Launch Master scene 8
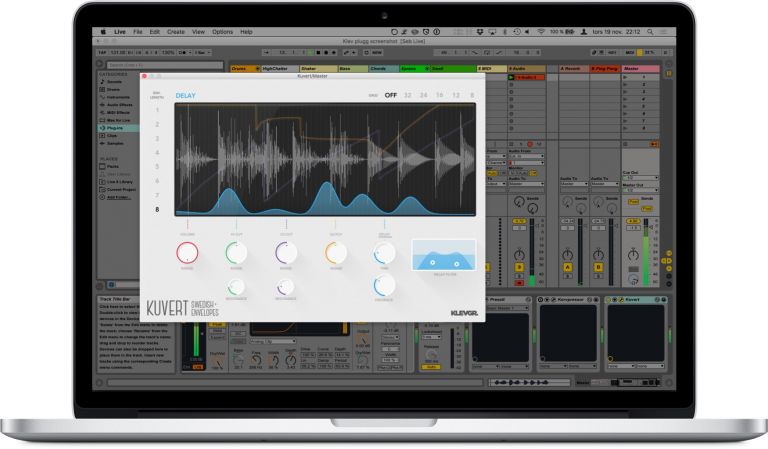 pos(625,128)
